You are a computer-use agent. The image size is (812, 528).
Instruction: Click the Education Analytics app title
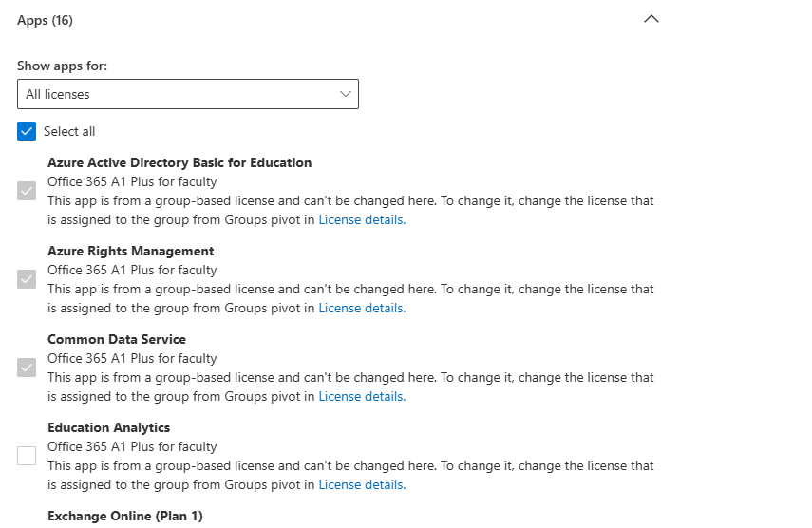tap(109, 427)
